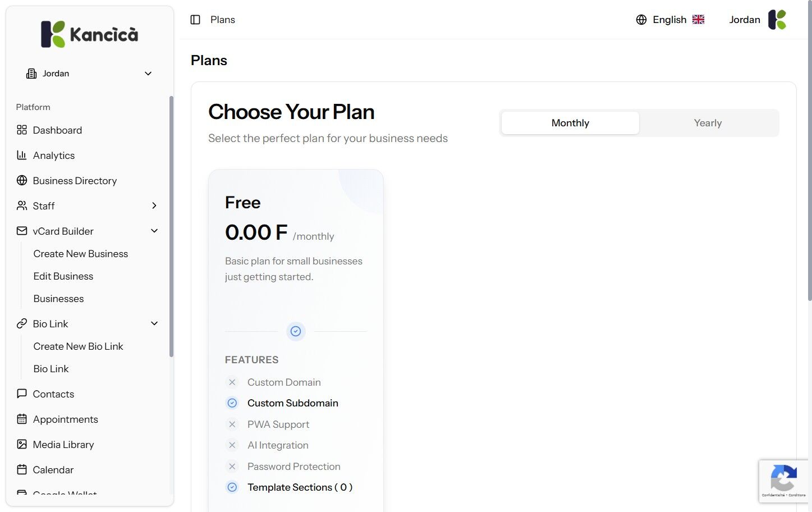Click the Media Library image icon
Viewport: 812px width, 512px height.
click(x=22, y=444)
